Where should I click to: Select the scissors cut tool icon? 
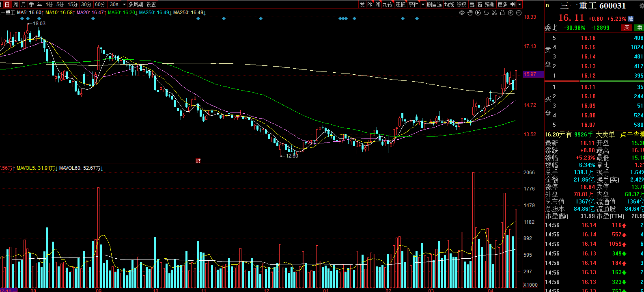point(494,13)
